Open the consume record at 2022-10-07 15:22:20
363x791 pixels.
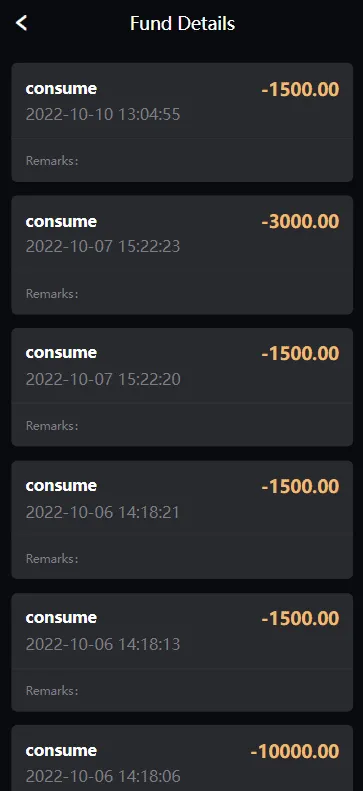click(182, 387)
